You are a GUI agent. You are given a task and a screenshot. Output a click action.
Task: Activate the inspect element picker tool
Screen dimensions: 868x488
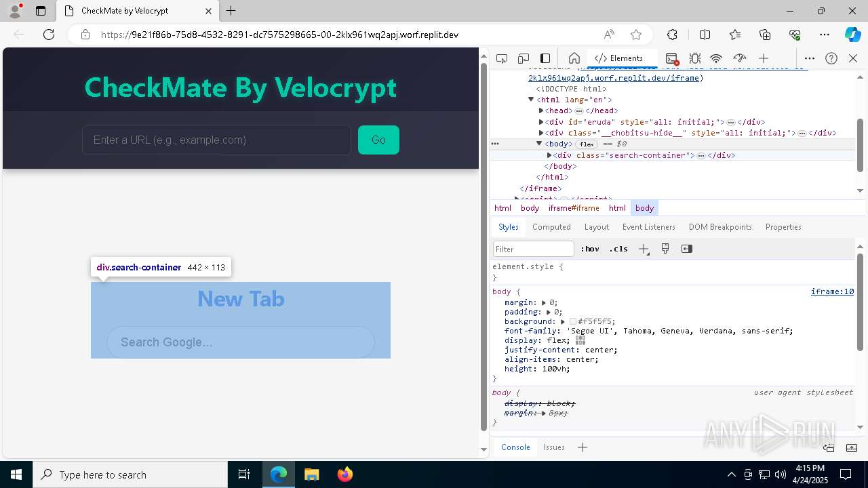pyautogui.click(x=502, y=58)
